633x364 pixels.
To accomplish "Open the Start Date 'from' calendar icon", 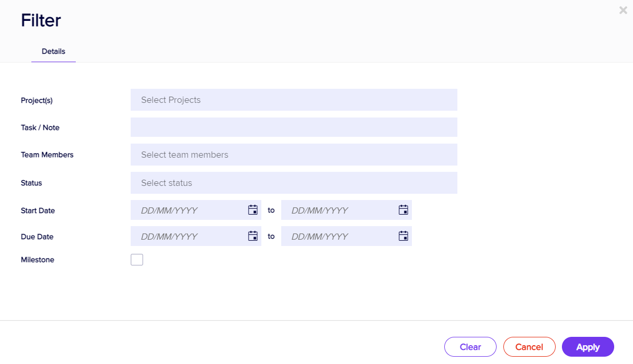I will (x=253, y=210).
